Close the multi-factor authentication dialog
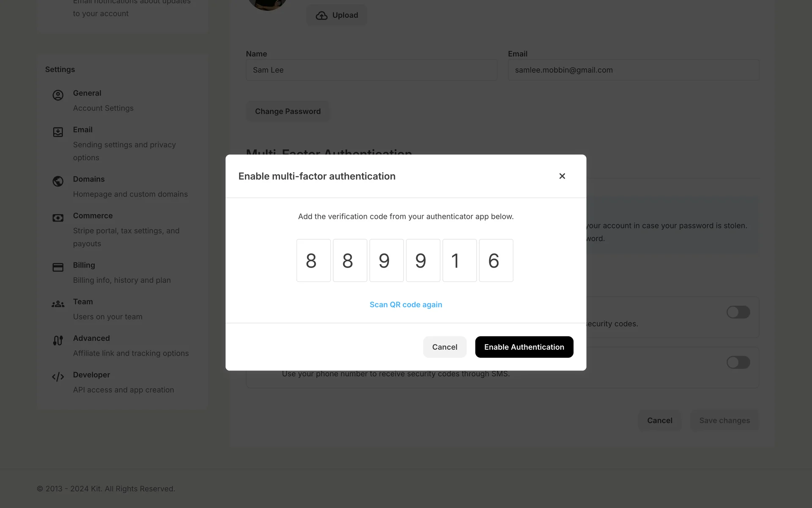The image size is (812, 508). pyautogui.click(x=562, y=176)
